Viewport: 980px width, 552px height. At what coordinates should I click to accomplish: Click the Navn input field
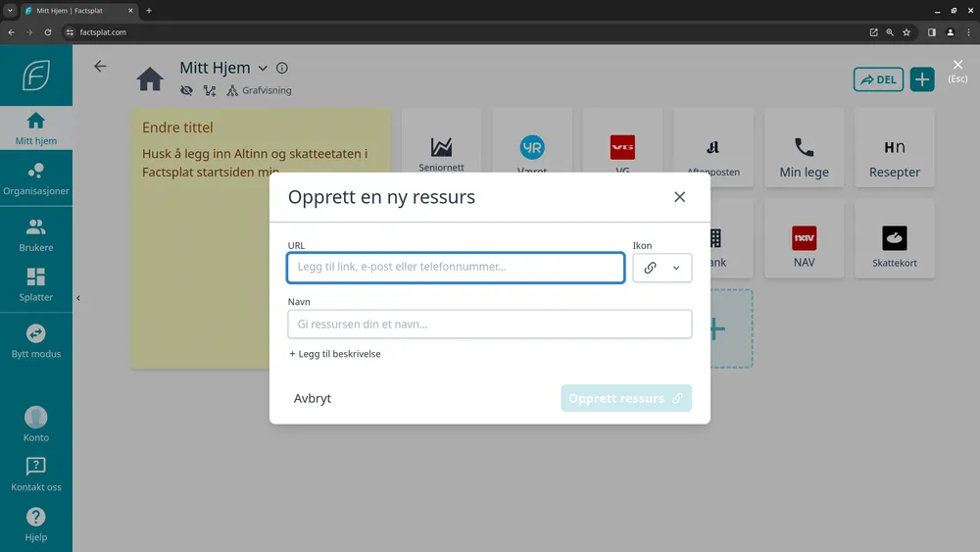pos(489,325)
